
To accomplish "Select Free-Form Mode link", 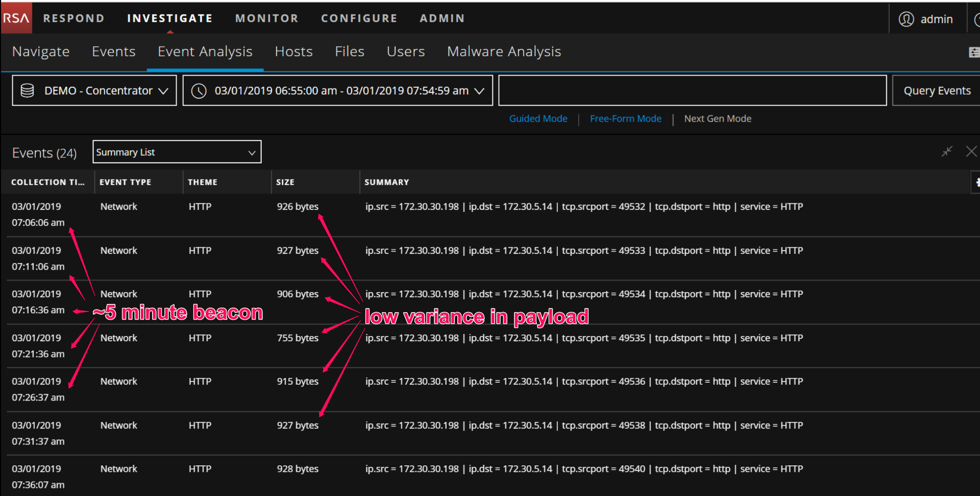I will (x=625, y=119).
